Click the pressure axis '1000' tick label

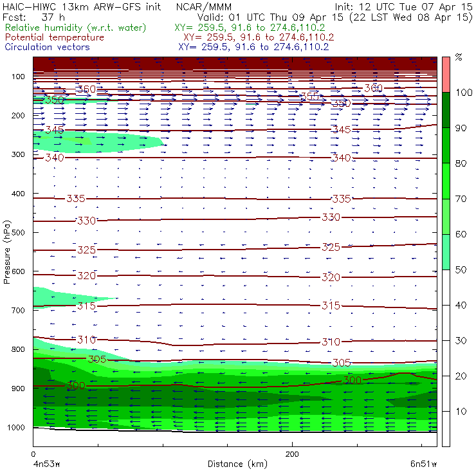coord(16,427)
